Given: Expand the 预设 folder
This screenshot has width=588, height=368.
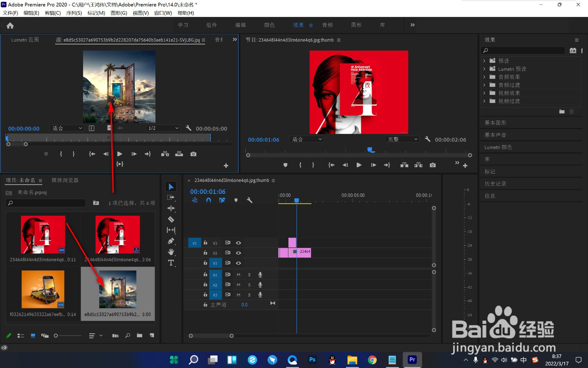Looking at the screenshot, I should tap(484, 61).
